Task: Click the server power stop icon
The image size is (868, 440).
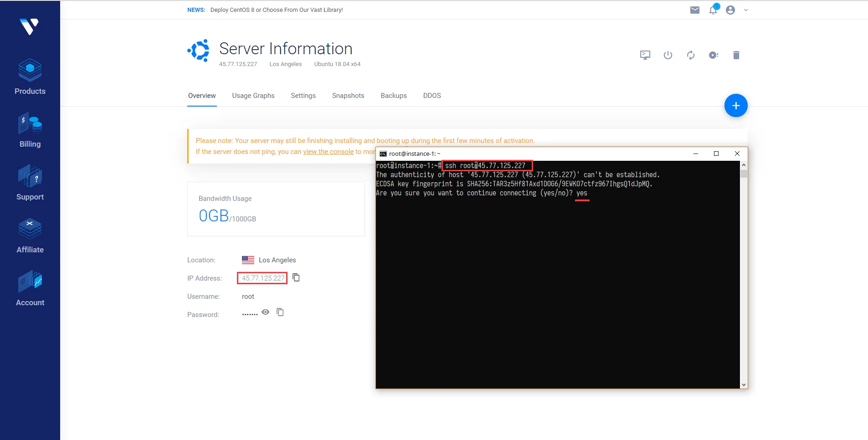Action: 668,55
